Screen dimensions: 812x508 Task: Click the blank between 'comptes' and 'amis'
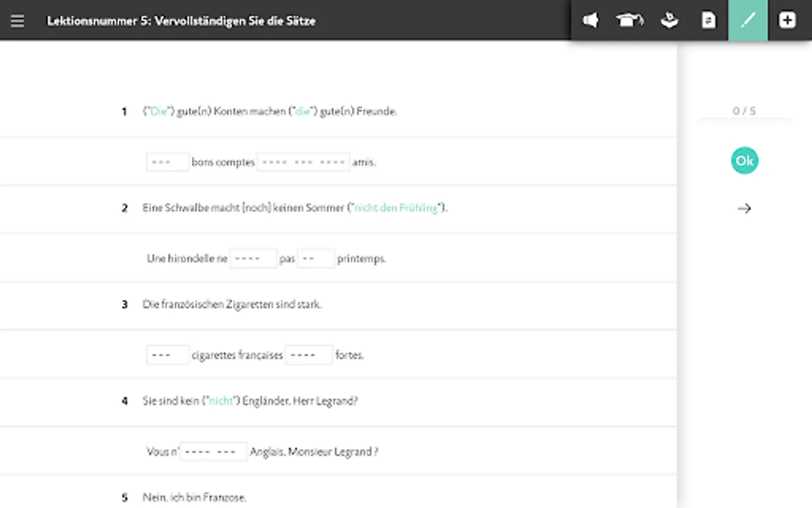[303, 162]
